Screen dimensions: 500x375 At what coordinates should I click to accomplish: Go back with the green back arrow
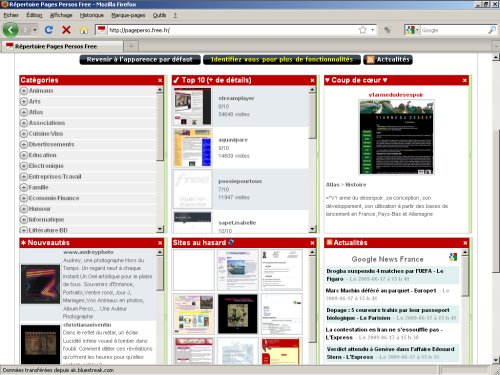tap(11, 30)
